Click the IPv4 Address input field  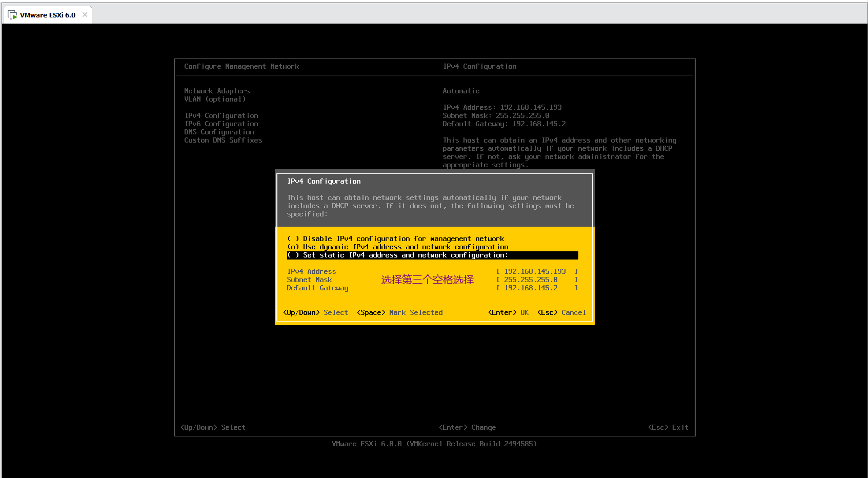coord(537,271)
